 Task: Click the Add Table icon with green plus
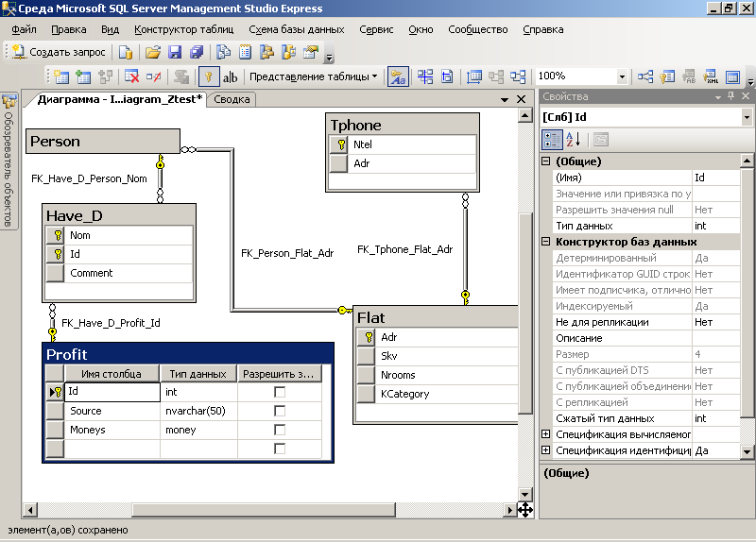pyautogui.click(x=83, y=76)
